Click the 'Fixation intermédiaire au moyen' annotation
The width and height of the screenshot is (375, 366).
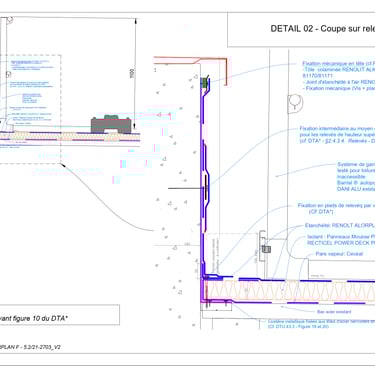[337, 128]
